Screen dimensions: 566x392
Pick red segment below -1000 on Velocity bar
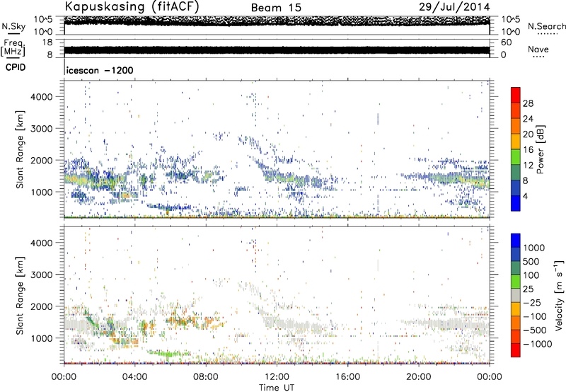tap(516, 350)
